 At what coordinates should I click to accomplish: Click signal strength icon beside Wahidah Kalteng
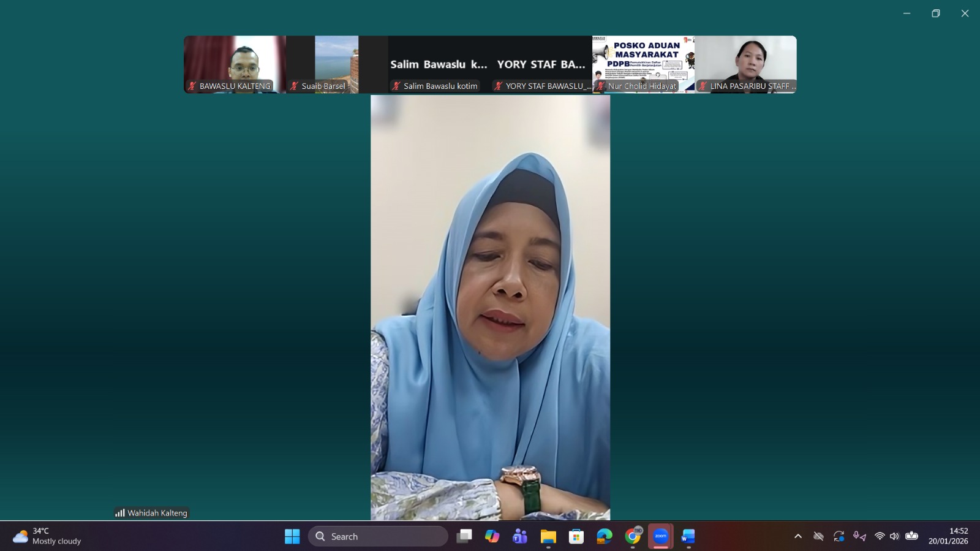point(120,513)
